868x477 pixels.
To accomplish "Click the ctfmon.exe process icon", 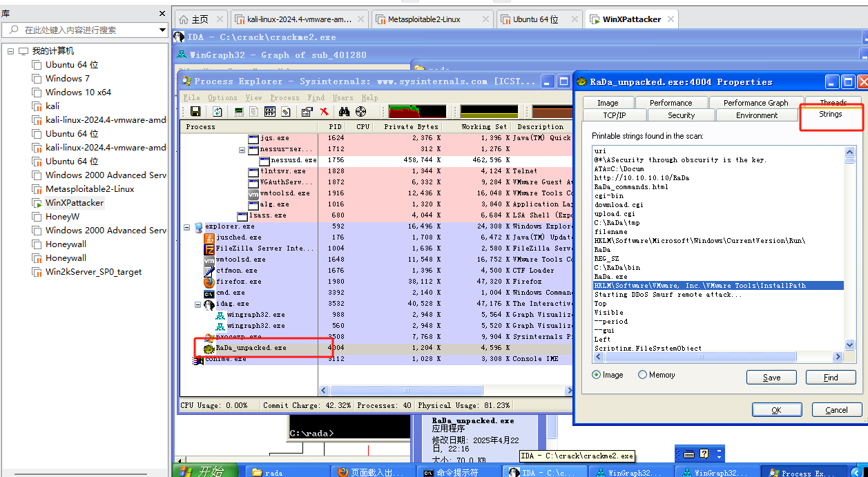I will pyautogui.click(x=209, y=271).
